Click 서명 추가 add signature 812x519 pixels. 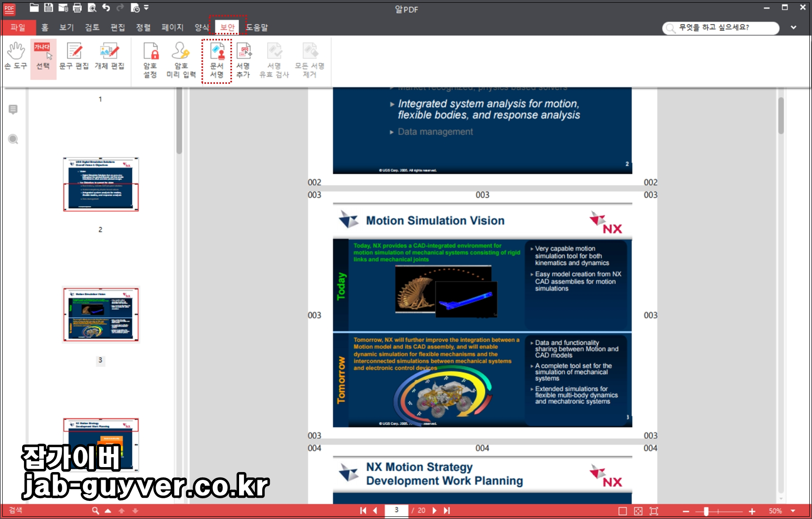243,60
